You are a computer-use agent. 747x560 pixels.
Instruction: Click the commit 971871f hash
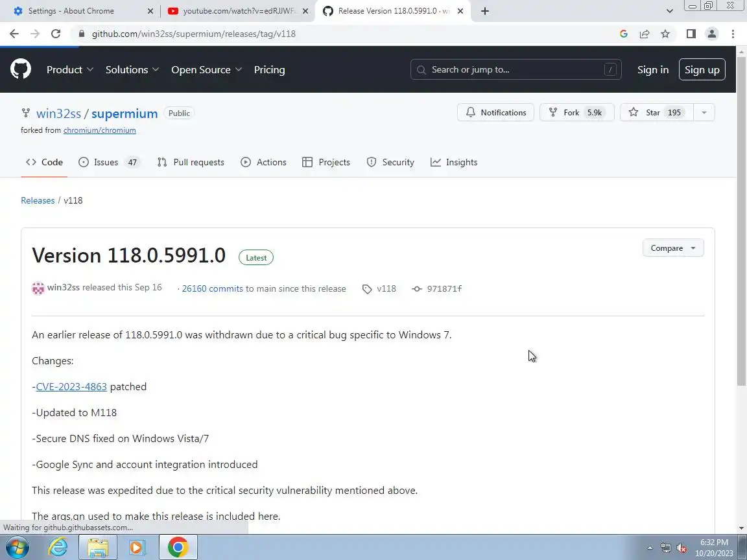coord(444,288)
